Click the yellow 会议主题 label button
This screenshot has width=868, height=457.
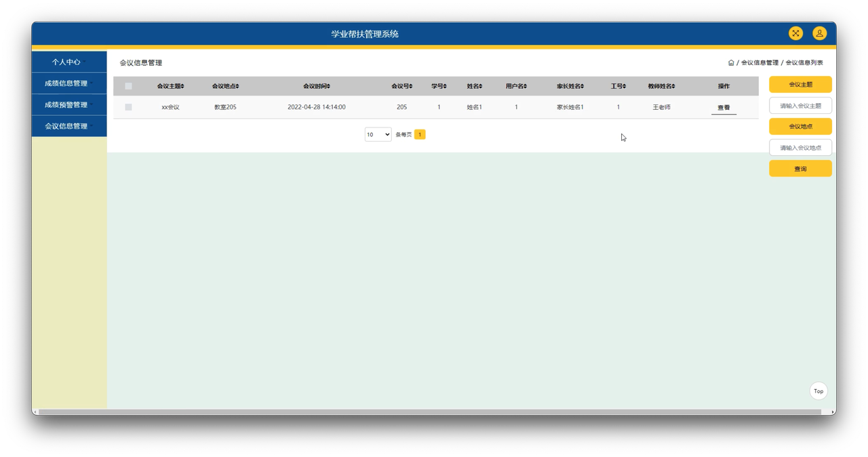coord(800,85)
